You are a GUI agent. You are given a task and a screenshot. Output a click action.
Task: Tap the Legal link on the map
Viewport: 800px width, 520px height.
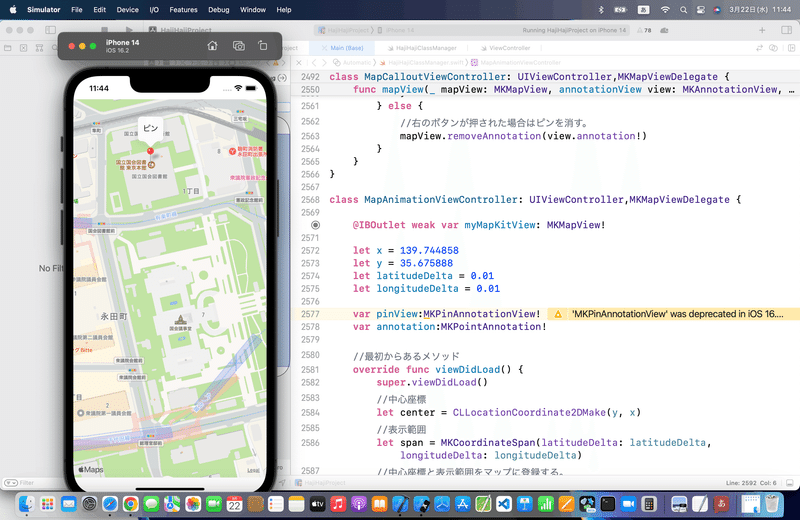253,471
